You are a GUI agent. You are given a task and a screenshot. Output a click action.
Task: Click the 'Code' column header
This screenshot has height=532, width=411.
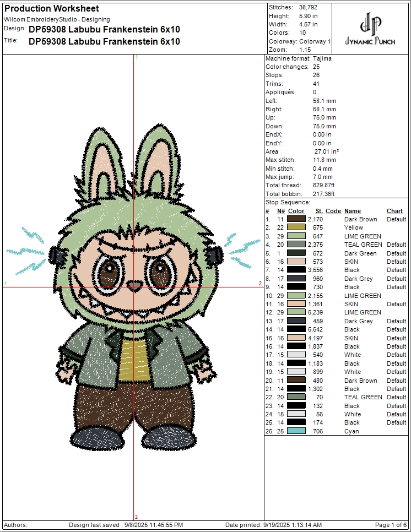(x=333, y=211)
